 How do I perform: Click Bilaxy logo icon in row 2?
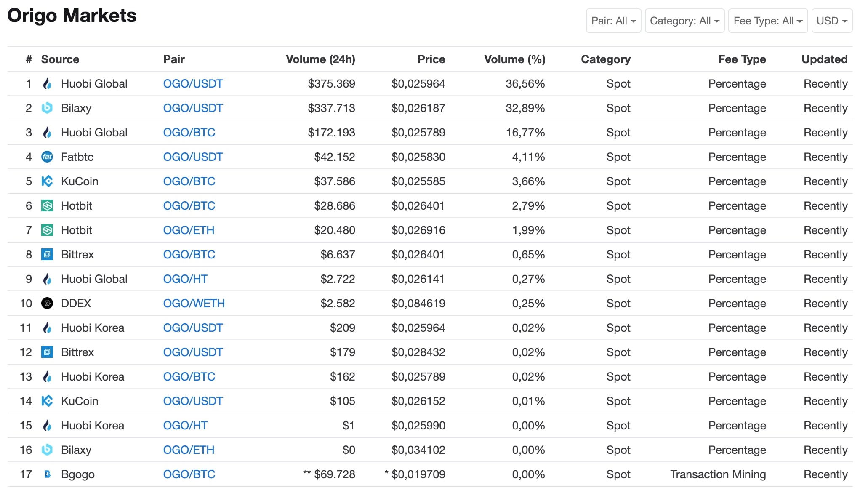47,108
